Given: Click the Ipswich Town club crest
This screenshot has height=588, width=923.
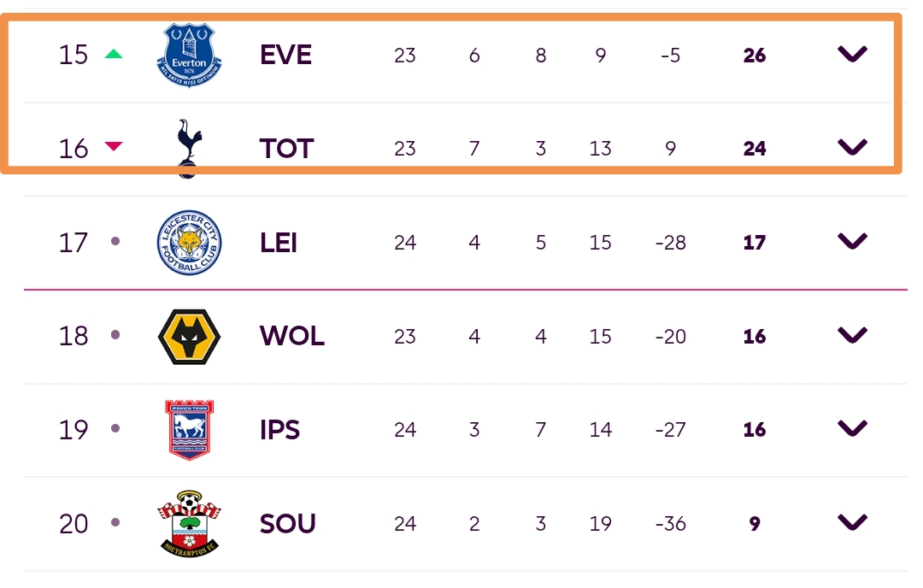Looking at the screenshot, I should coord(189,429).
